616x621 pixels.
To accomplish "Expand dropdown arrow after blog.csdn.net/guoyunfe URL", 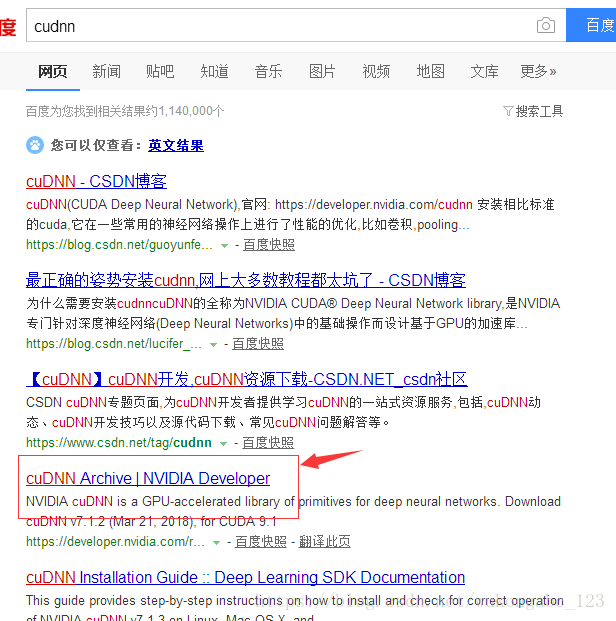I will pos(224,246).
